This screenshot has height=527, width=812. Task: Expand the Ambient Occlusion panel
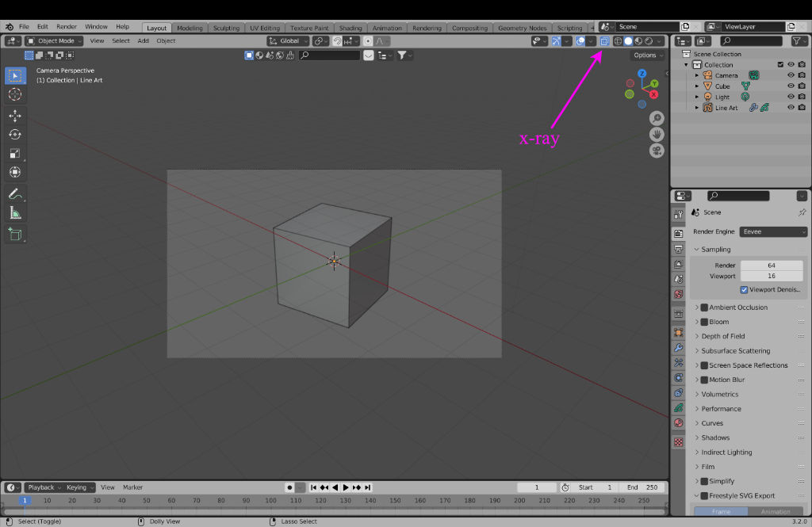(697, 307)
